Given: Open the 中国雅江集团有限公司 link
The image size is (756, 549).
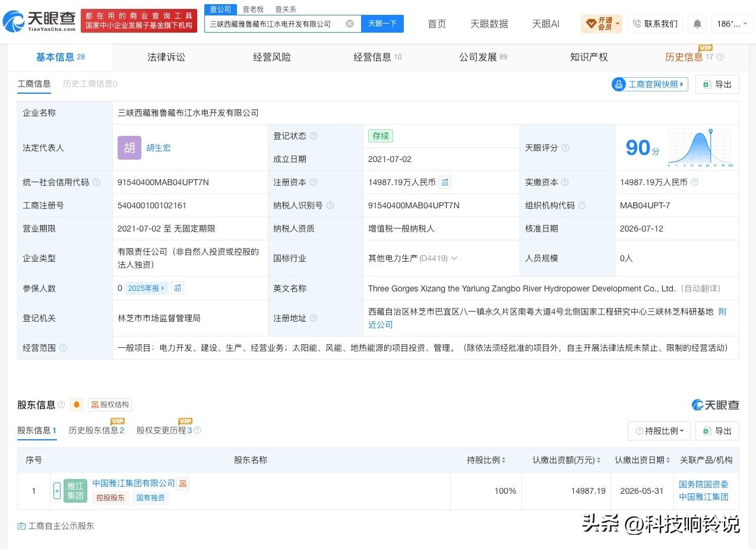Looking at the screenshot, I should [134, 483].
